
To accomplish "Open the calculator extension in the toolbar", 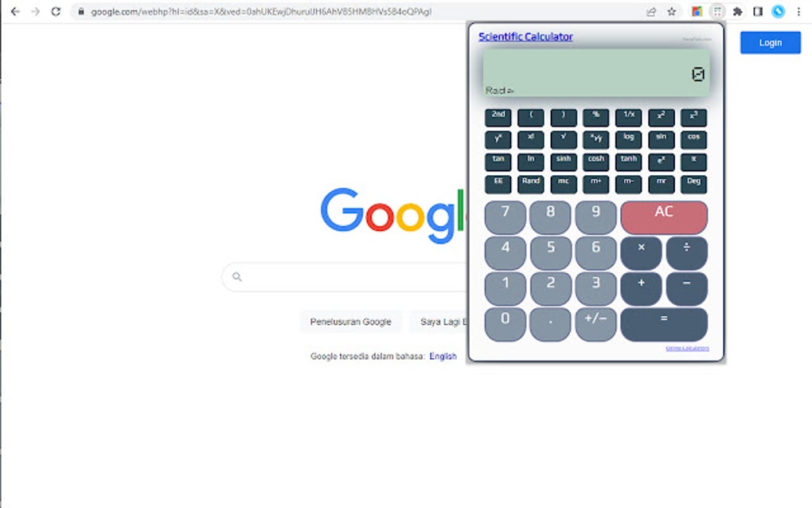I will click(x=717, y=11).
